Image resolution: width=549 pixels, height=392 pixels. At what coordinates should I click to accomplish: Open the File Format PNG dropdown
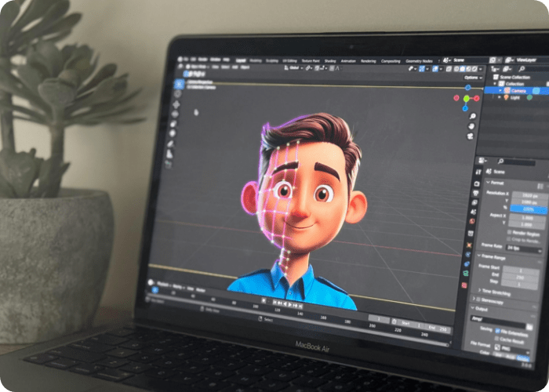(512, 348)
